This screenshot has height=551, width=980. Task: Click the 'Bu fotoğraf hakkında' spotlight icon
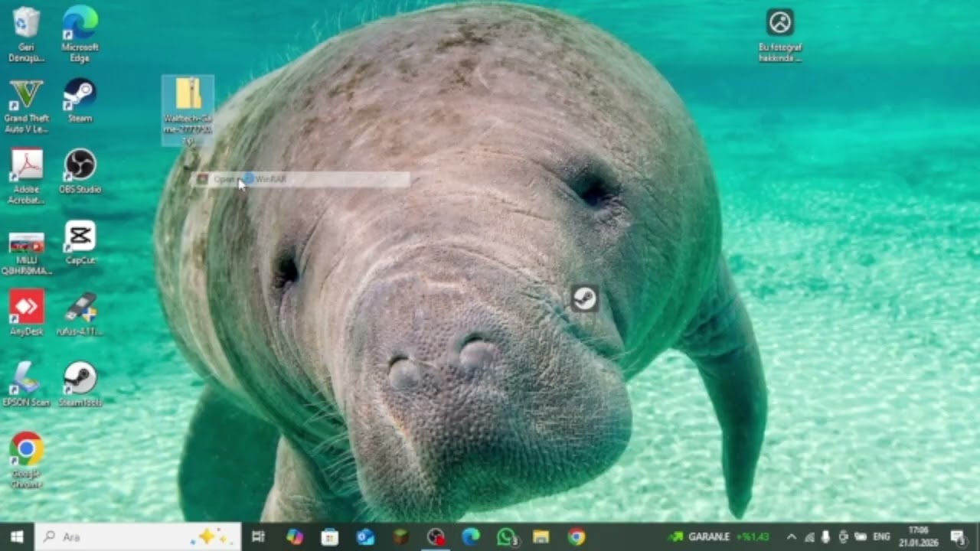(x=780, y=35)
